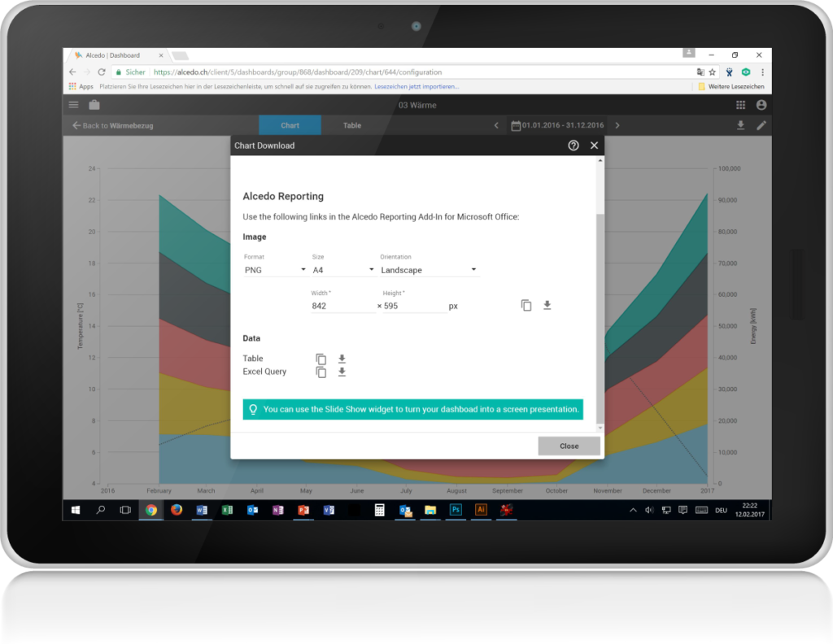Switch to the Table tab
833x644 pixels.
pos(351,125)
